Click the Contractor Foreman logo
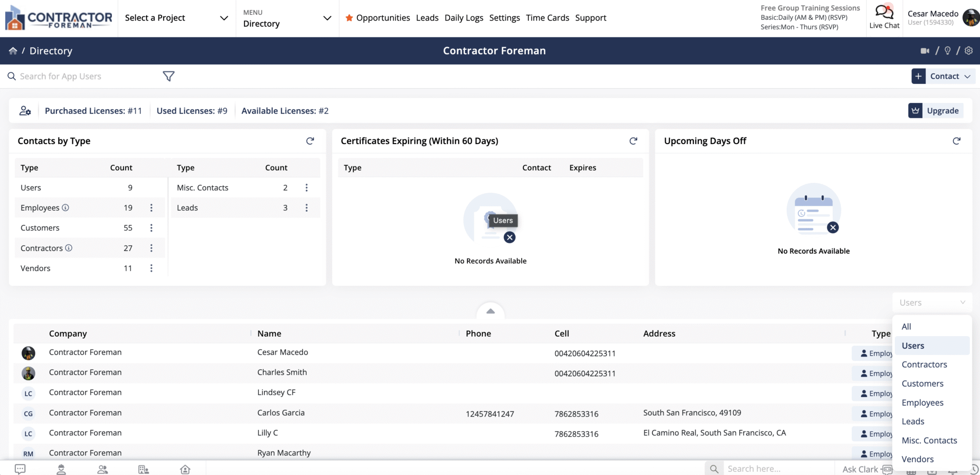This screenshot has height=475, width=980. (58, 18)
